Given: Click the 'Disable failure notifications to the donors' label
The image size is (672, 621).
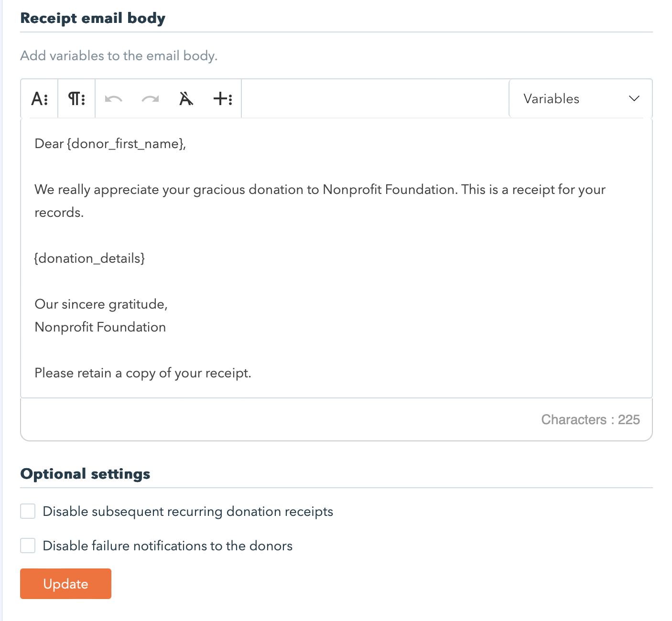Looking at the screenshot, I should pyautogui.click(x=167, y=546).
